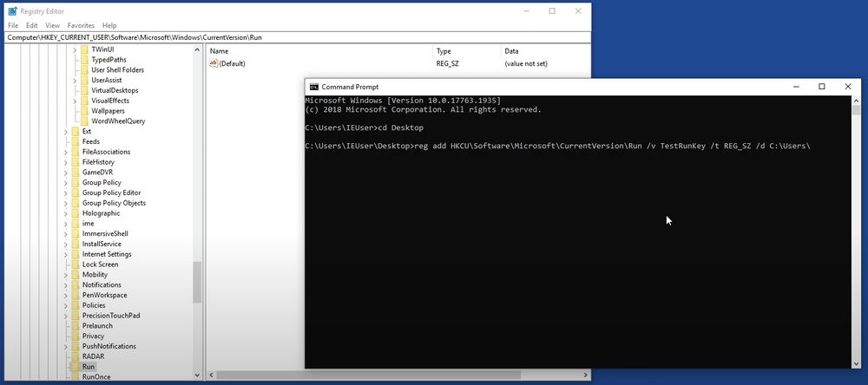Open the Edit menu in Registry Editor
868x385 pixels.
pos(32,25)
